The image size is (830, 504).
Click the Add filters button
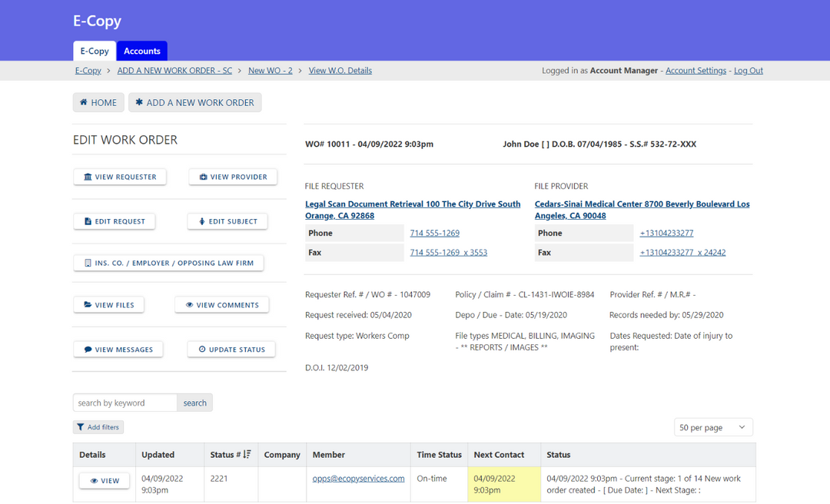98,427
